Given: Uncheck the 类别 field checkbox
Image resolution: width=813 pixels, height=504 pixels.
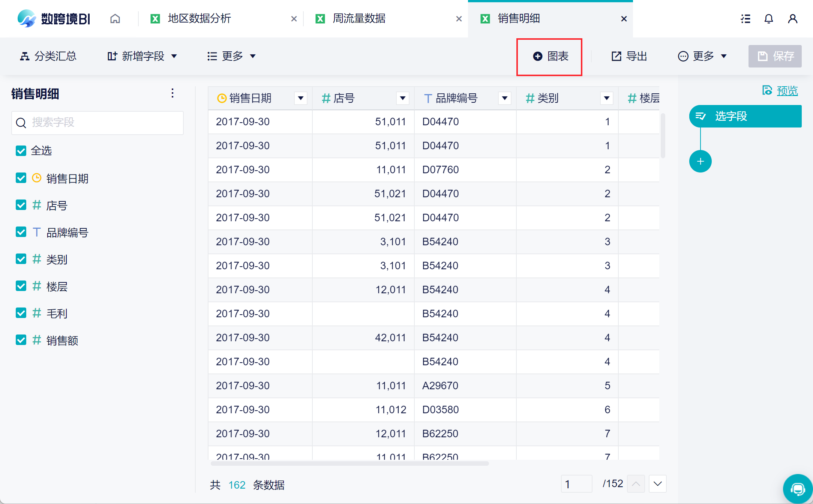Looking at the screenshot, I should [x=21, y=259].
